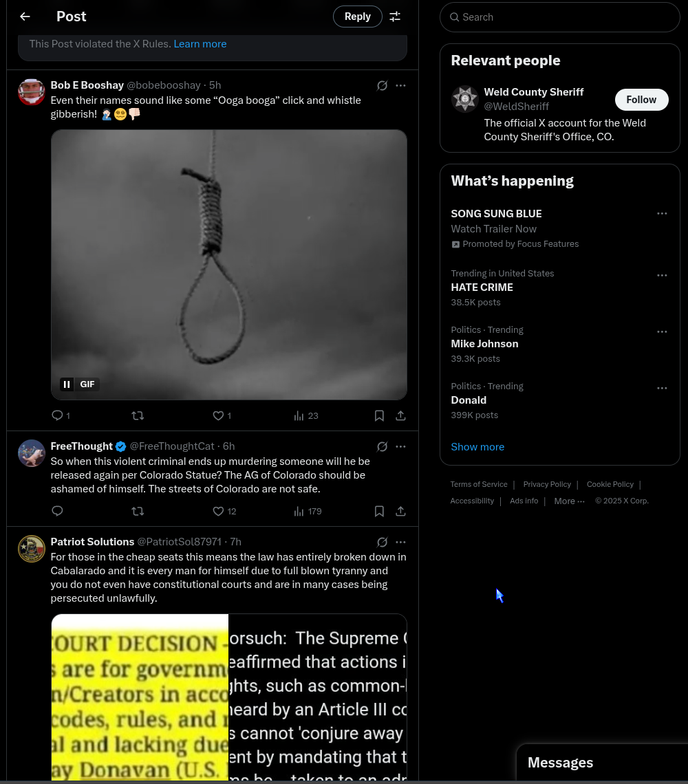This screenshot has height=784, width=688.
Task: View analytics on FreeThought's post
Action: 307,511
